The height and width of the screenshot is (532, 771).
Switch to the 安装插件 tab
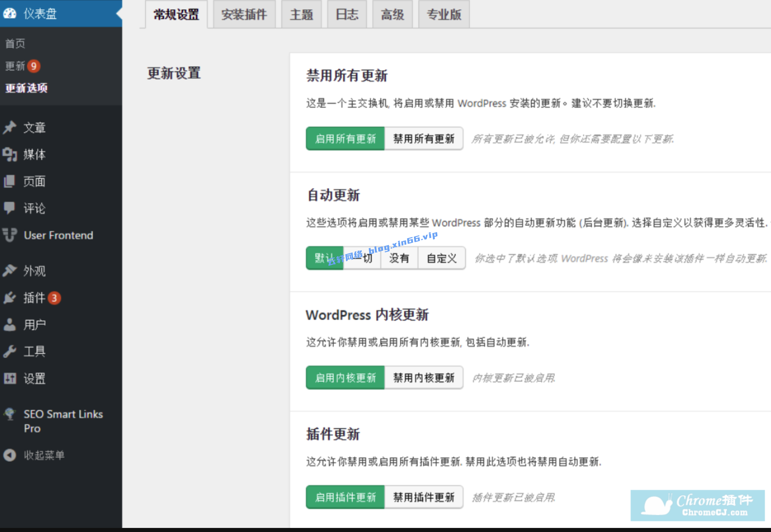(244, 14)
